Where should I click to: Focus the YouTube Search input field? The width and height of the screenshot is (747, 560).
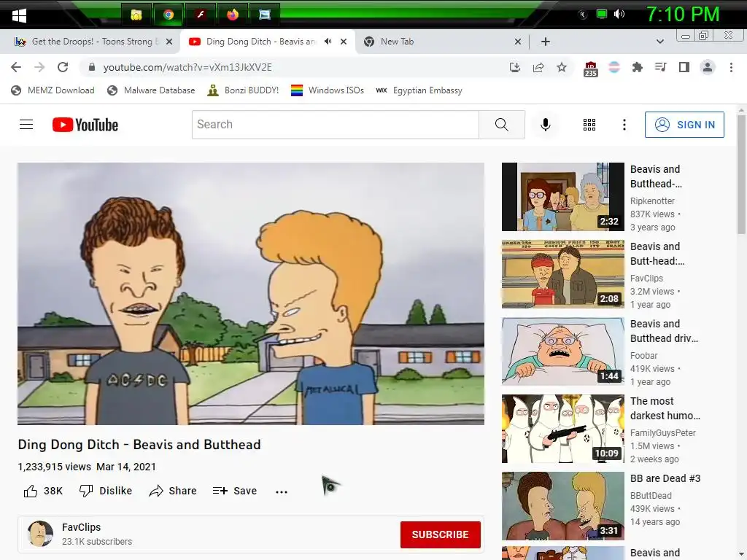[x=336, y=125]
